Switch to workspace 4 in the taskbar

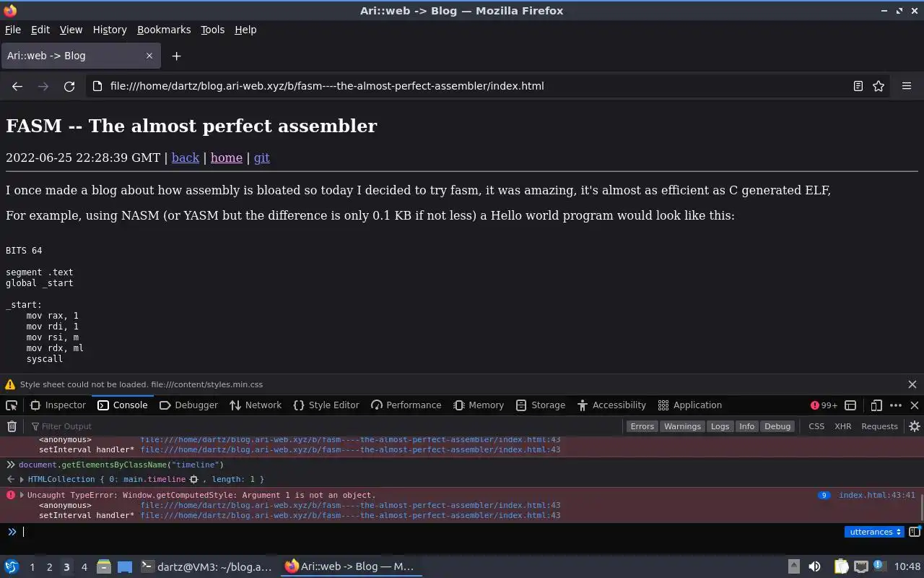click(x=84, y=566)
